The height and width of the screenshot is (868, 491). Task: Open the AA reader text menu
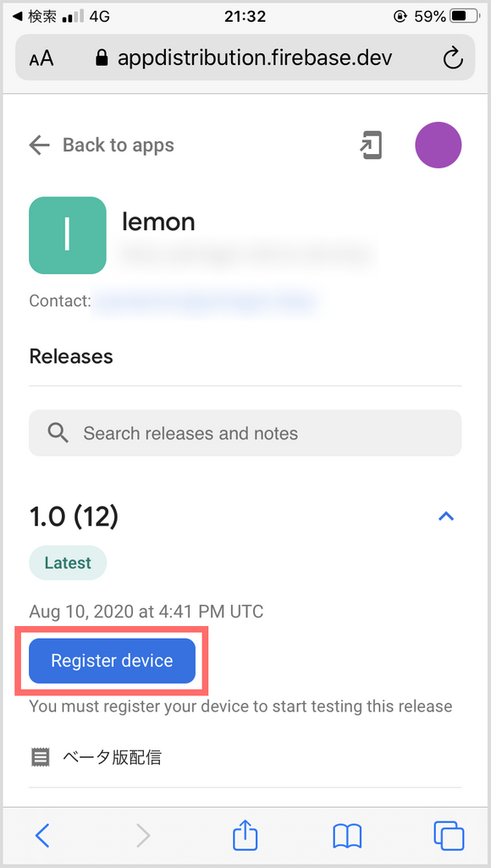pos(41,58)
